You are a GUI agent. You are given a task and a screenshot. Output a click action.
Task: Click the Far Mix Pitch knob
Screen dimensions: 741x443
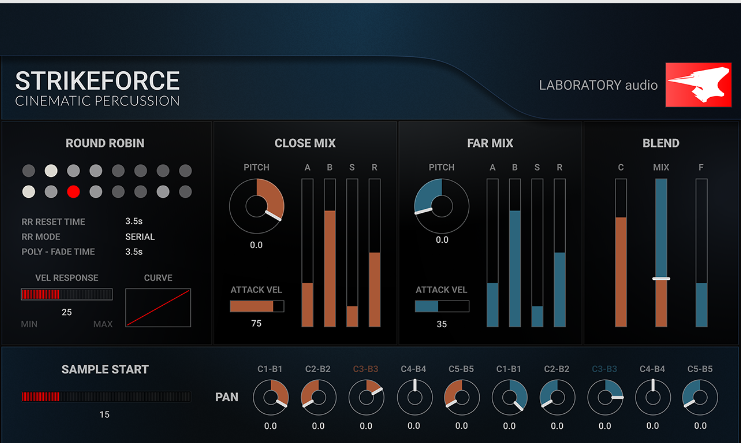(x=442, y=206)
